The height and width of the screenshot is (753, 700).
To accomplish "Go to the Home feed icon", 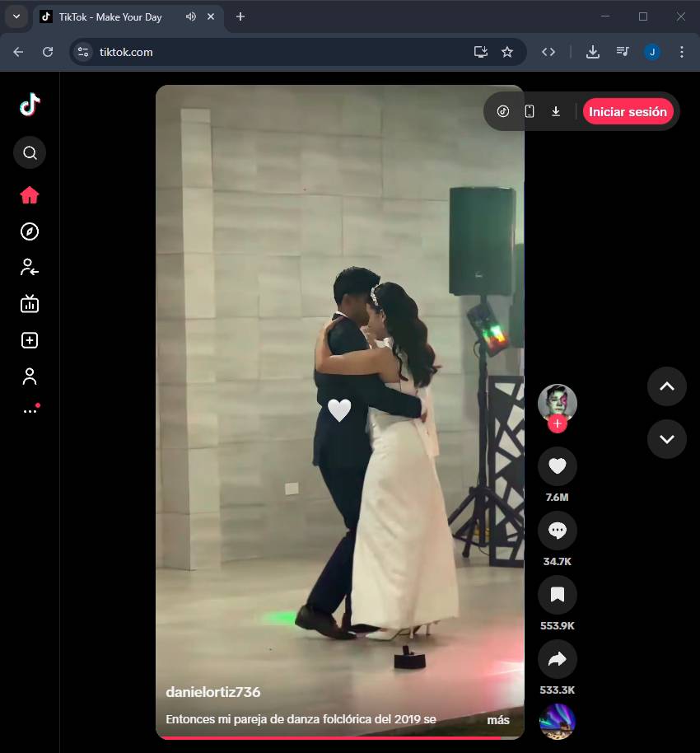I will (30, 195).
